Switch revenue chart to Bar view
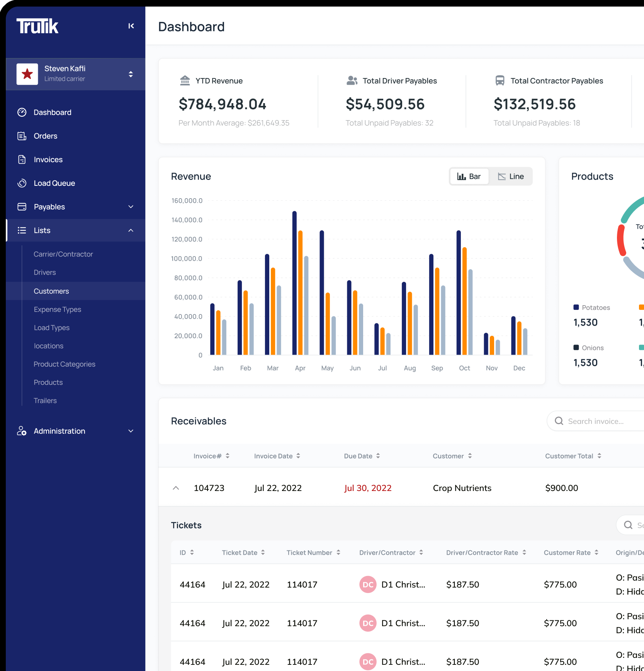This screenshot has height=671, width=644. pyautogui.click(x=469, y=177)
